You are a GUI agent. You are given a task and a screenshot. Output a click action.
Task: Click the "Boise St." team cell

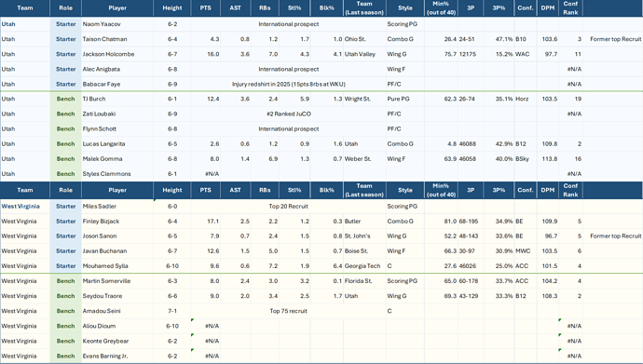point(364,251)
